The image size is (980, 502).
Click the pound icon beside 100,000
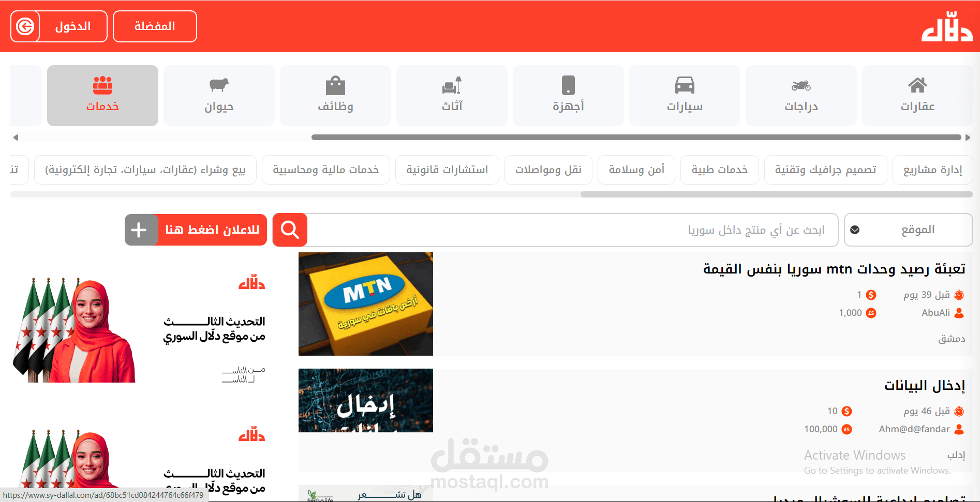coord(847,429)
